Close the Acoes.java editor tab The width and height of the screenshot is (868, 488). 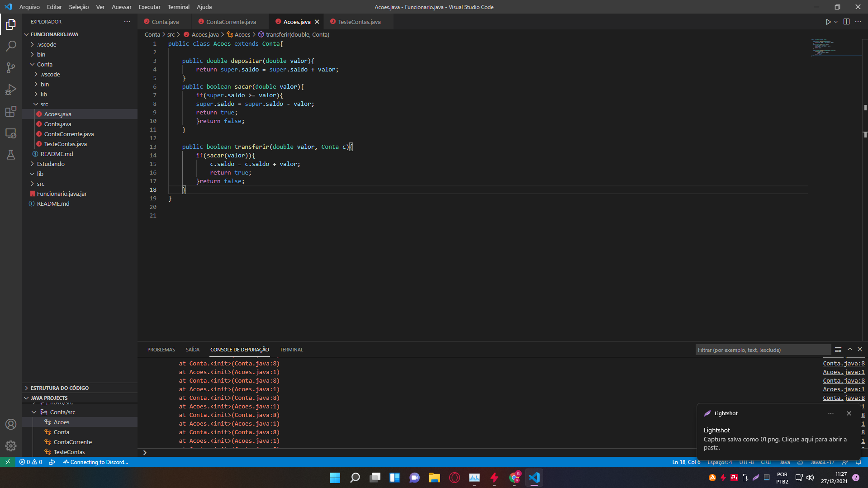(x=317, y=22)
